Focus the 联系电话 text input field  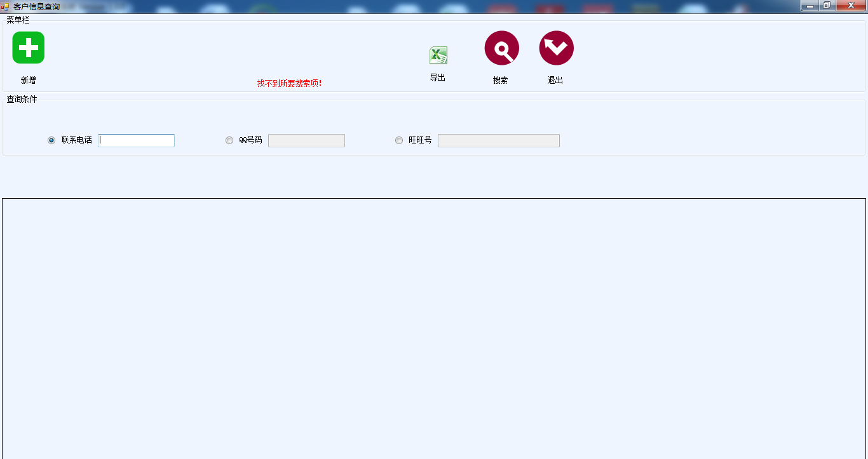click(137, 140)
